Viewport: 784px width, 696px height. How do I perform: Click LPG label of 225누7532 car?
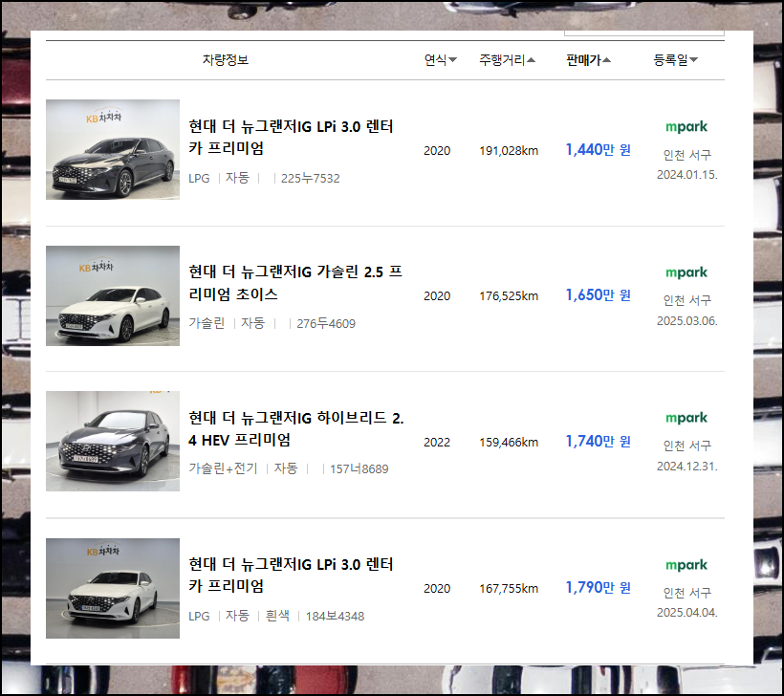[199, 179]
